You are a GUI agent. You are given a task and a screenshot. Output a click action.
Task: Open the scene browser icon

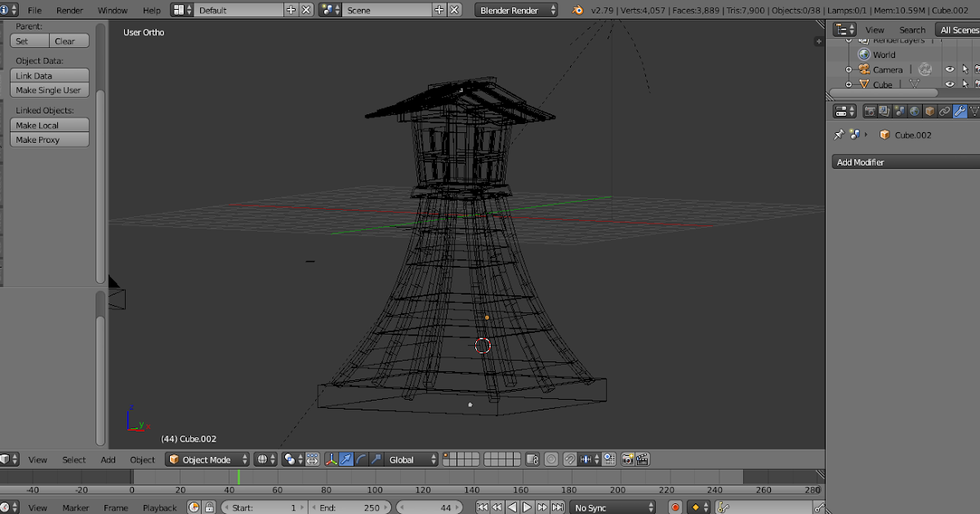click(x=331, y=11)
